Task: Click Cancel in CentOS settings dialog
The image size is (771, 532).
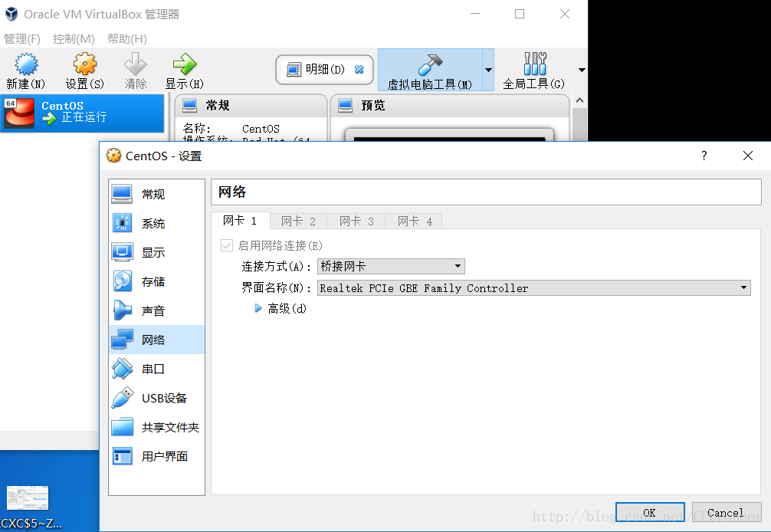Action: (x=727, y=513)
